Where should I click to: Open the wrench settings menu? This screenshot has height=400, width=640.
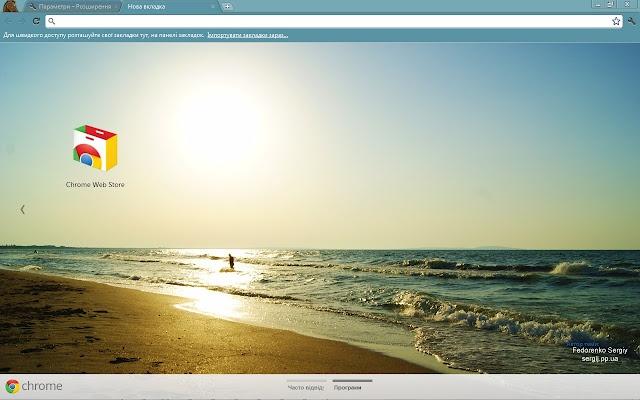pos(631,21)
